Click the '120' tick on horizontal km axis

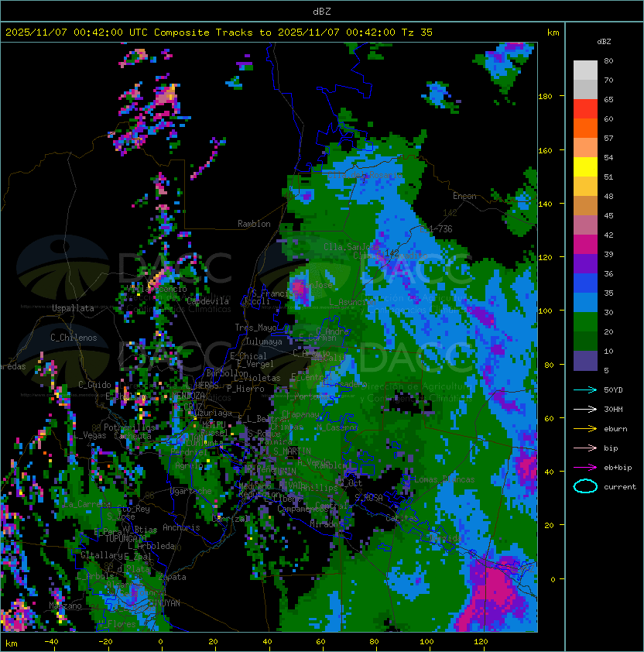(x=481, y=642)
